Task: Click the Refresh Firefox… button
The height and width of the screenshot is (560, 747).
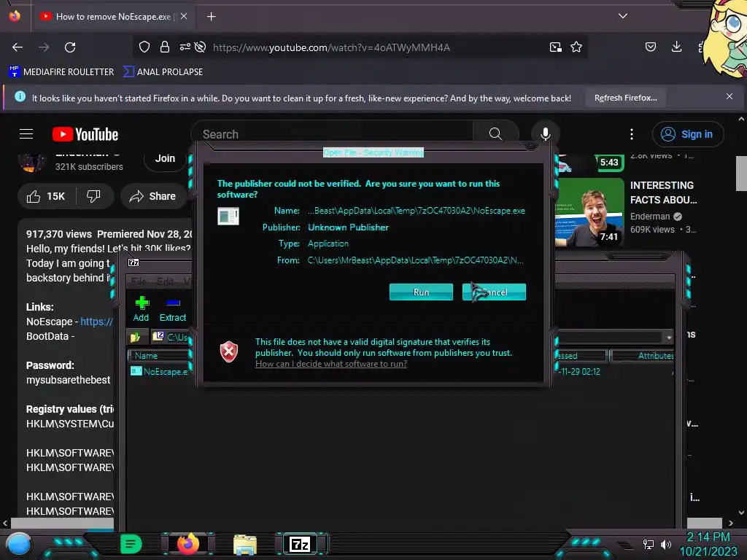Action: tap(625, 98)
